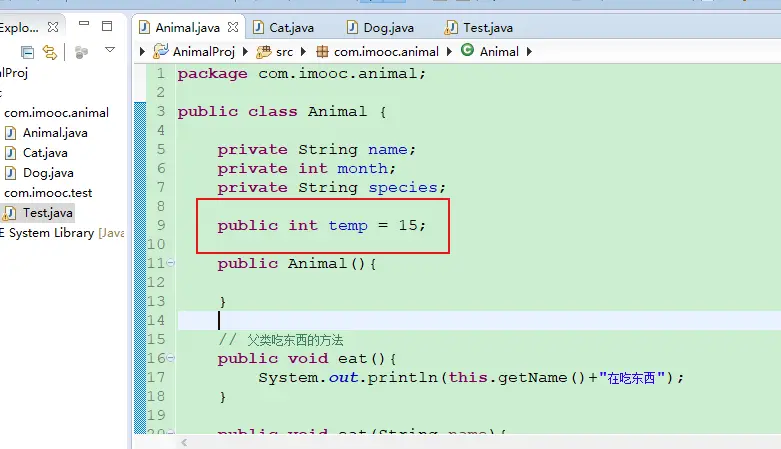The width and height of the screenshot is (781, 449).
Task: Click the Animal.java file icon in explorer
Action: pos(10,133)
